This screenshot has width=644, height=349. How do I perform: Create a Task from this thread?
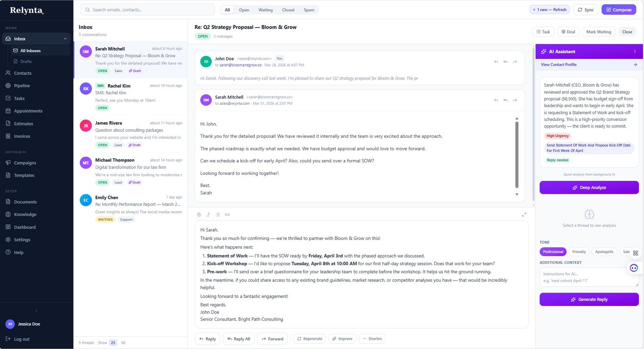click(543, 32)
